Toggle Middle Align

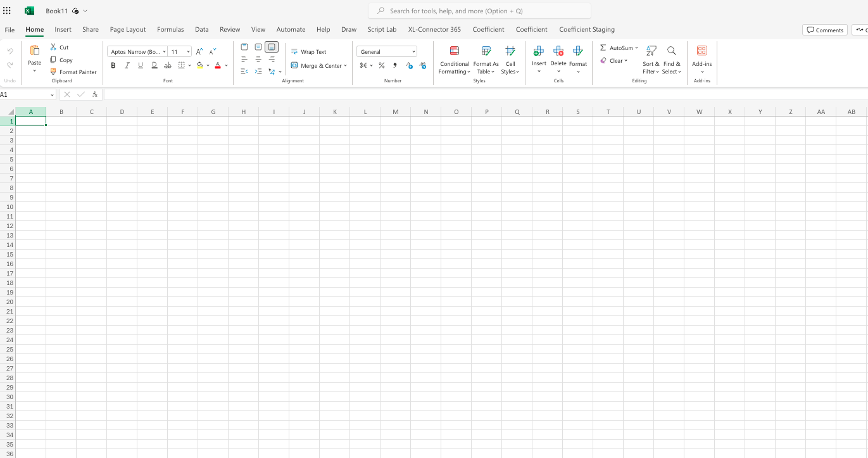point(258,47)
